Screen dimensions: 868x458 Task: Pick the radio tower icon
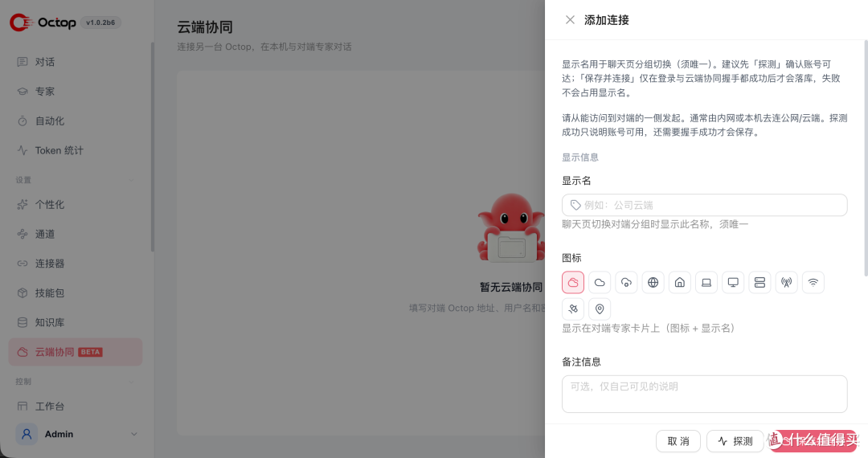coord(787,283)
